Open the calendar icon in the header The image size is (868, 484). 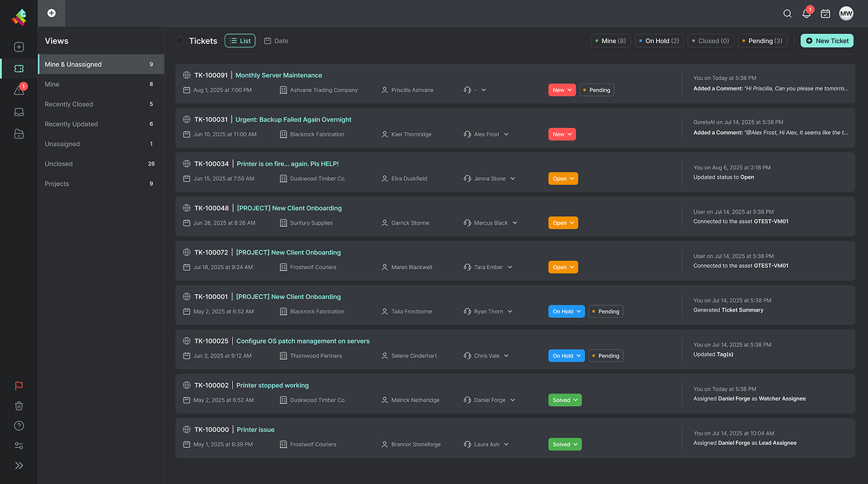(826, 13)
